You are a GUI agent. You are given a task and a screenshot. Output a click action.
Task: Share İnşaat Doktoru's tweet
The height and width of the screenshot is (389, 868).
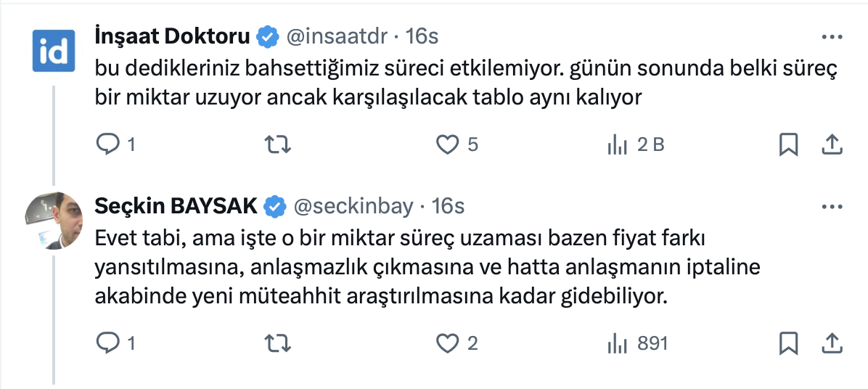coord(831,145)
